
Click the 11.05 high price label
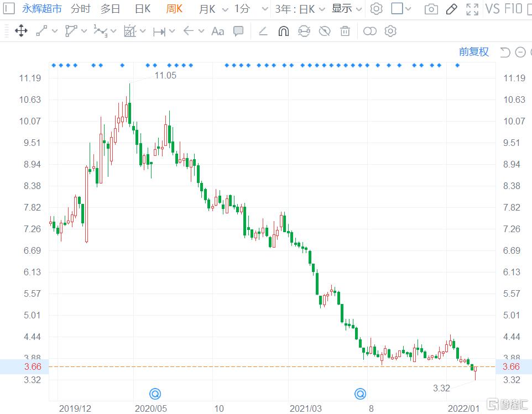tap(165, 75)
